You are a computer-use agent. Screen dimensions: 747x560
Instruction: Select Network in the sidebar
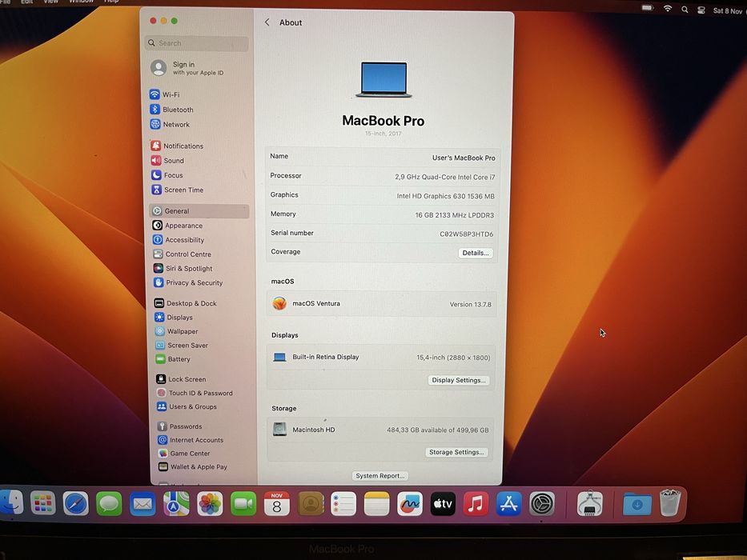(170, 124)
